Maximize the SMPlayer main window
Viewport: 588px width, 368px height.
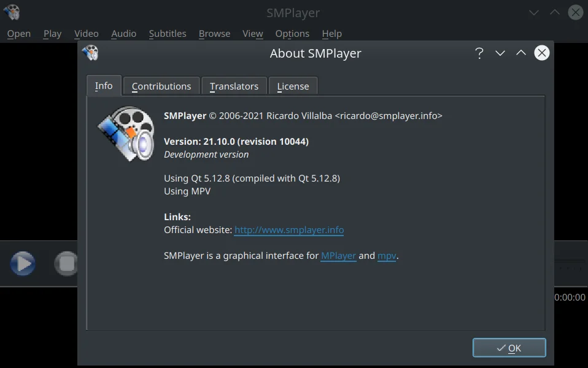click(555, 12)
